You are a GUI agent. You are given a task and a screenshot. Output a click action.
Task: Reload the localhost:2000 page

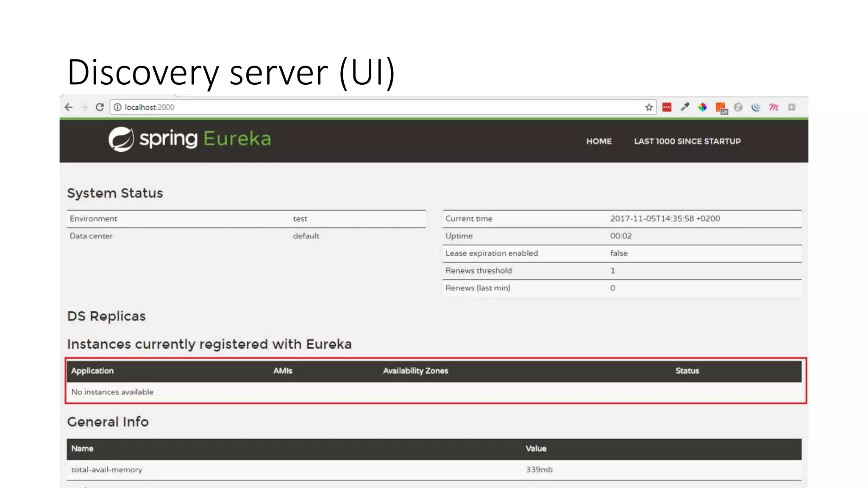pos(100,107)
